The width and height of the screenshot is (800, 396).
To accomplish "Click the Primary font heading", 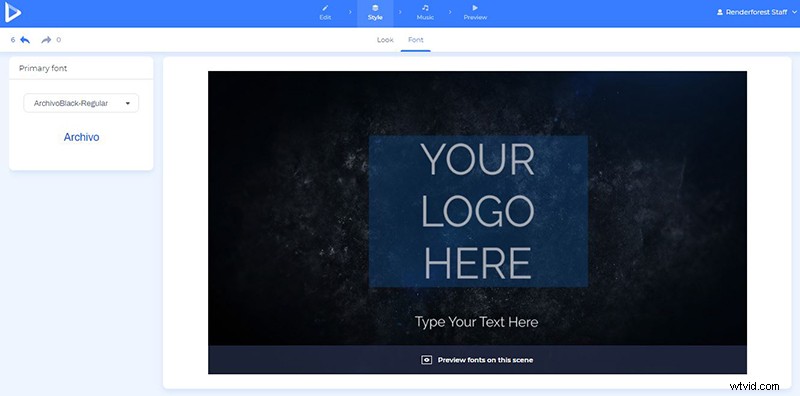I will (43, 68).
